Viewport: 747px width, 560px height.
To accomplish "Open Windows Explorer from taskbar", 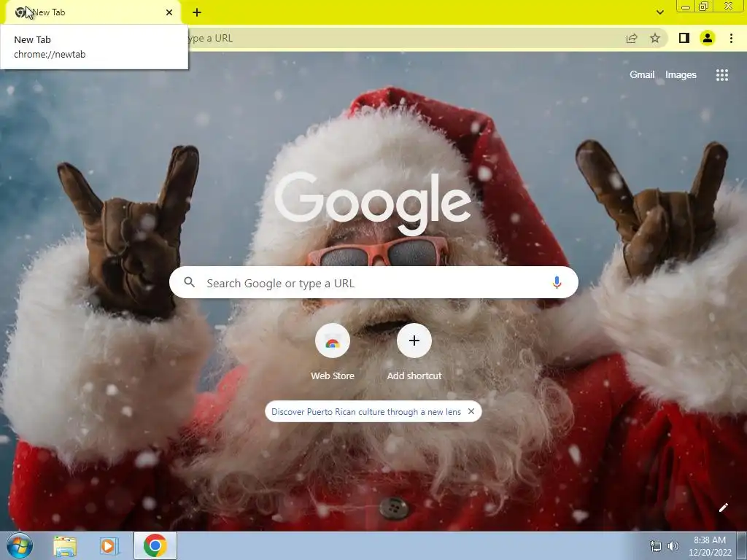I will [65, 546].
